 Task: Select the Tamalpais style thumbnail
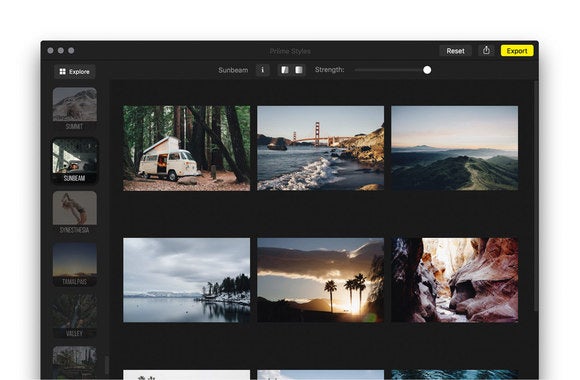click(75, 264)
